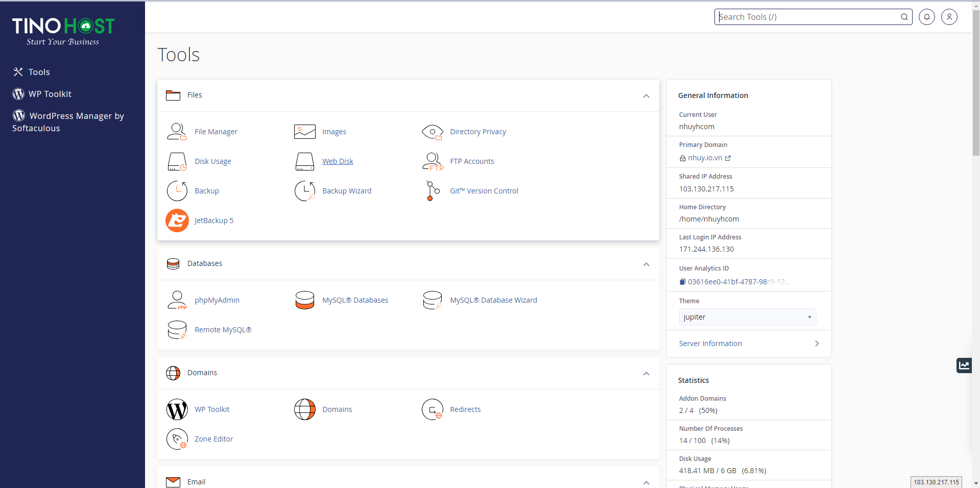
Task: Click the Git™ Version Control link
Action: point(484,191)
